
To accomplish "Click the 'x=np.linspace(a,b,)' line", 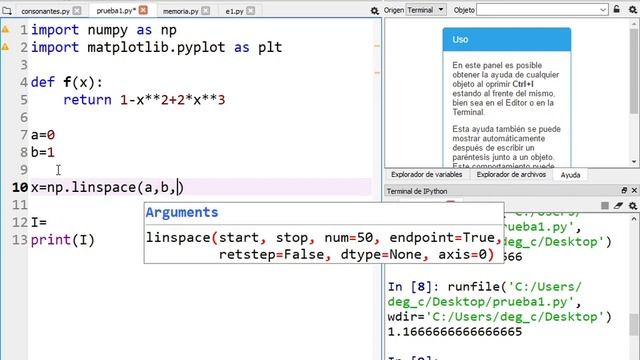I will coord(107,187).
